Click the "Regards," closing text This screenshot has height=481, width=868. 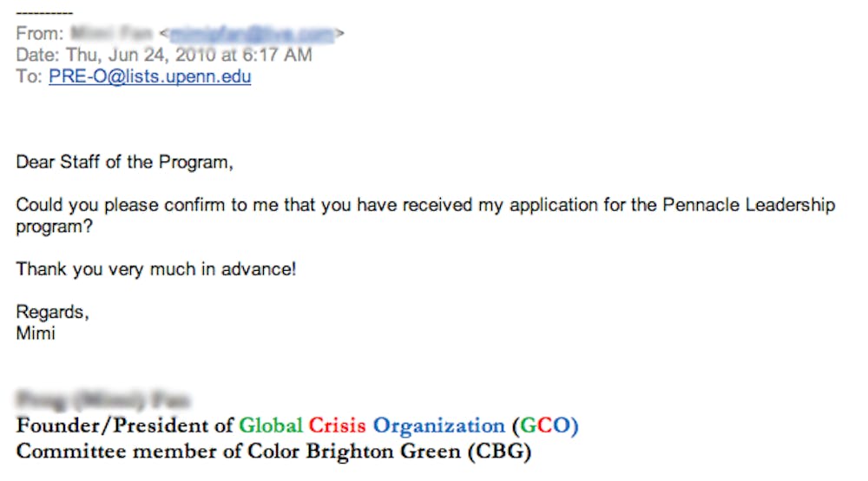coord(52,312)
